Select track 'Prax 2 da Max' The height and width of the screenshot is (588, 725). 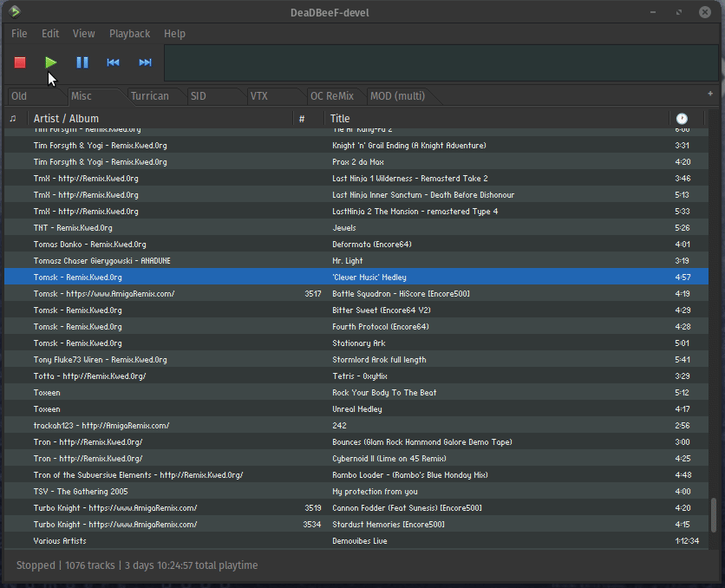tap(356, 162)
